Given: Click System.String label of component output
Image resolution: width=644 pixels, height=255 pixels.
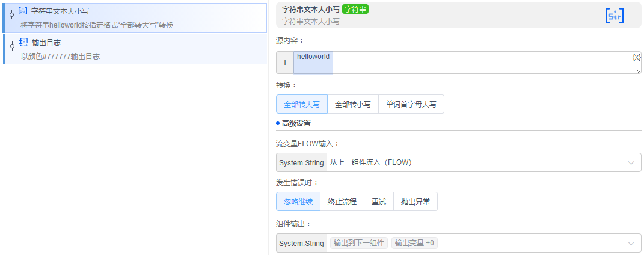Looking at the screenshot, I should click(301, 243).
